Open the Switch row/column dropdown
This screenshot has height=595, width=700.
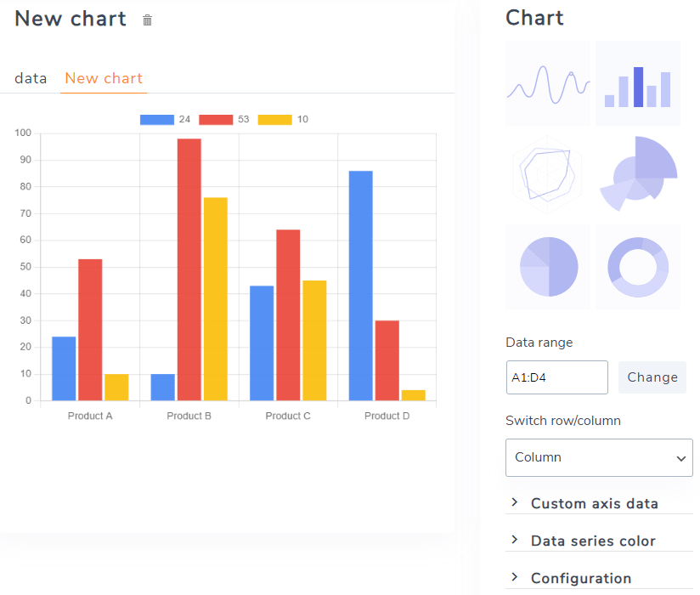point(599,457)
